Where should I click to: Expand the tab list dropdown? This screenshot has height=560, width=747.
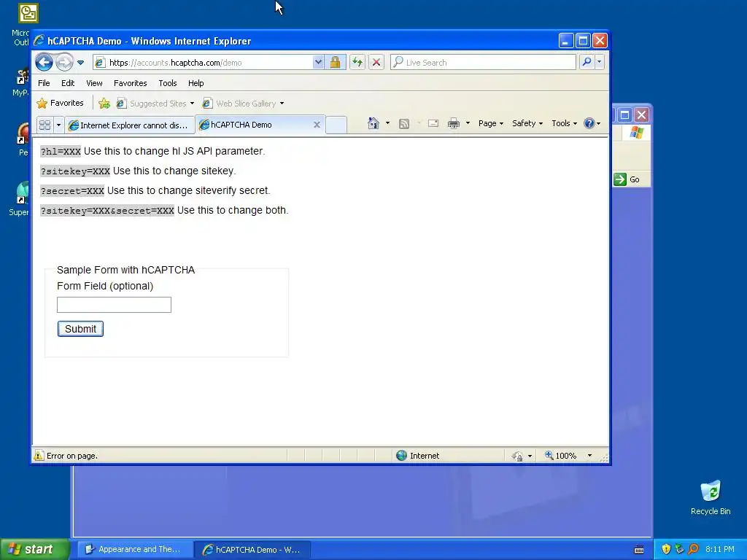58,125
